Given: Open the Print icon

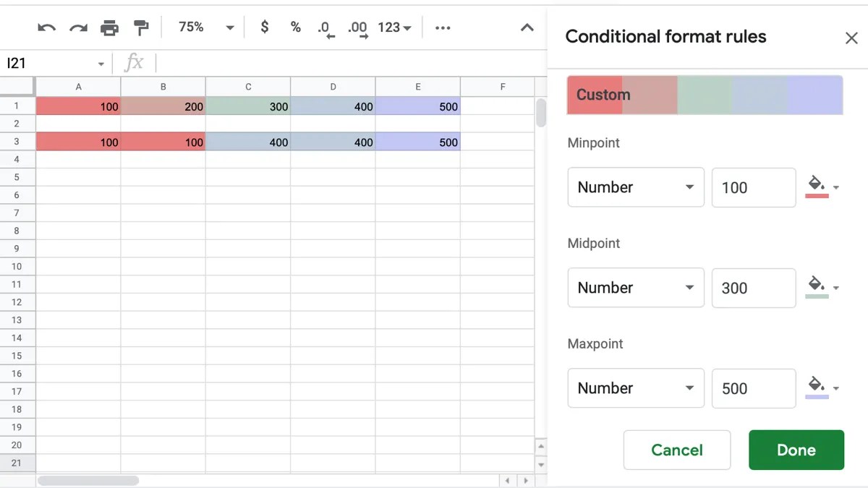Looking at the screenshot, I should click(109, 27).
